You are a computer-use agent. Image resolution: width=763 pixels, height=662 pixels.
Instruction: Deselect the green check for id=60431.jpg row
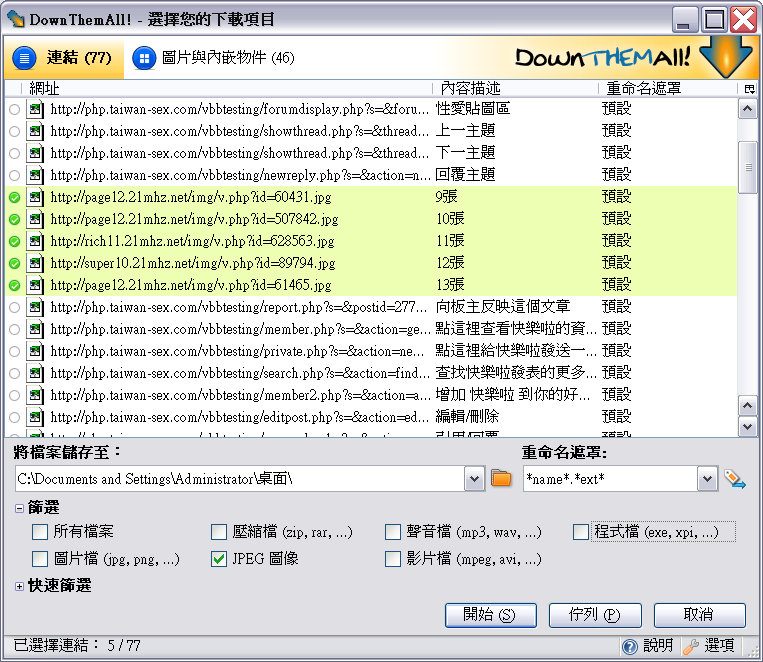tap(15, 197)
